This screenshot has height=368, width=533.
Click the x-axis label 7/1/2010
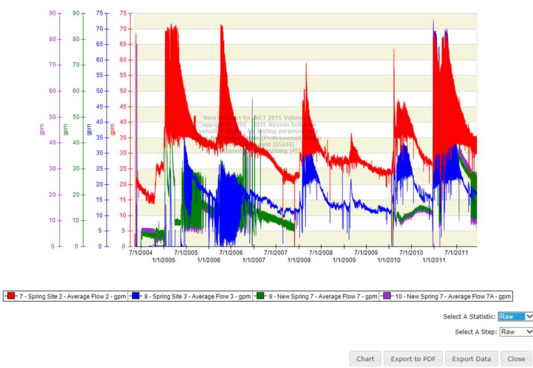[x=411, y=253]
